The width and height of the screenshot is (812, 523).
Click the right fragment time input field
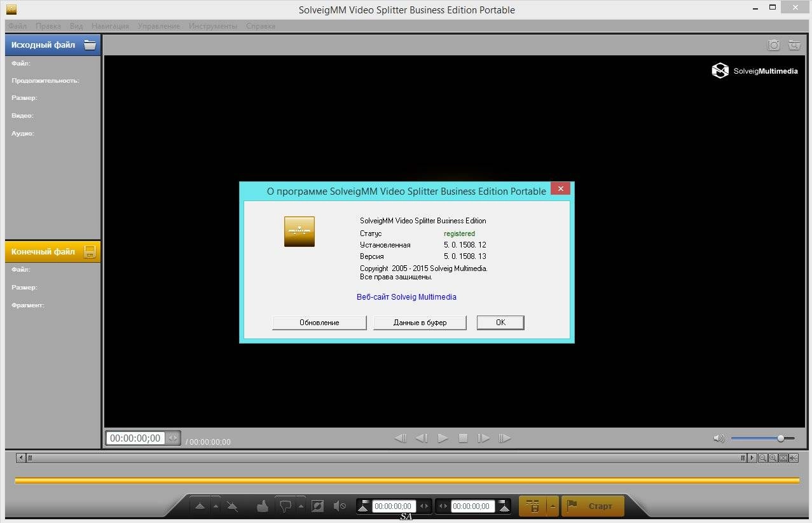point(473,506)
